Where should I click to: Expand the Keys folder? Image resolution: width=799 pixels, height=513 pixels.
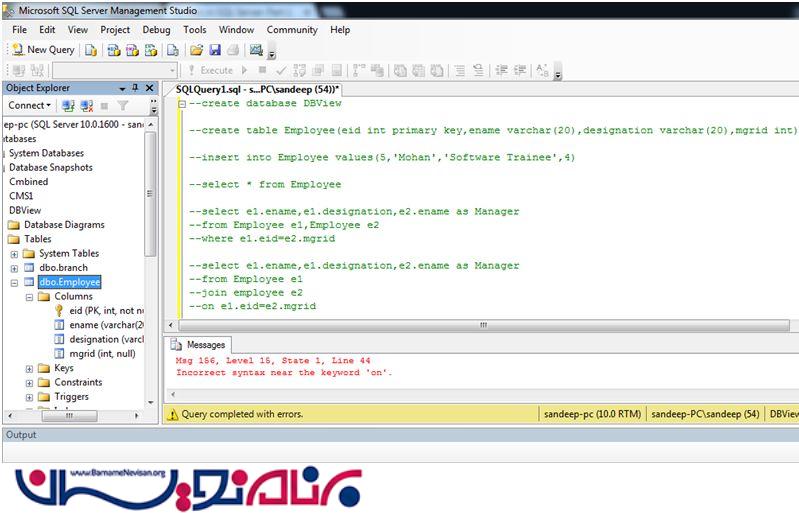tap(29, 368)
